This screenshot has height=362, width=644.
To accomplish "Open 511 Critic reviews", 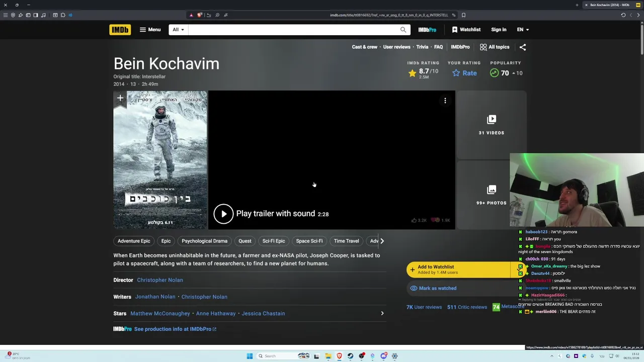I will click(x=467, y=307).
